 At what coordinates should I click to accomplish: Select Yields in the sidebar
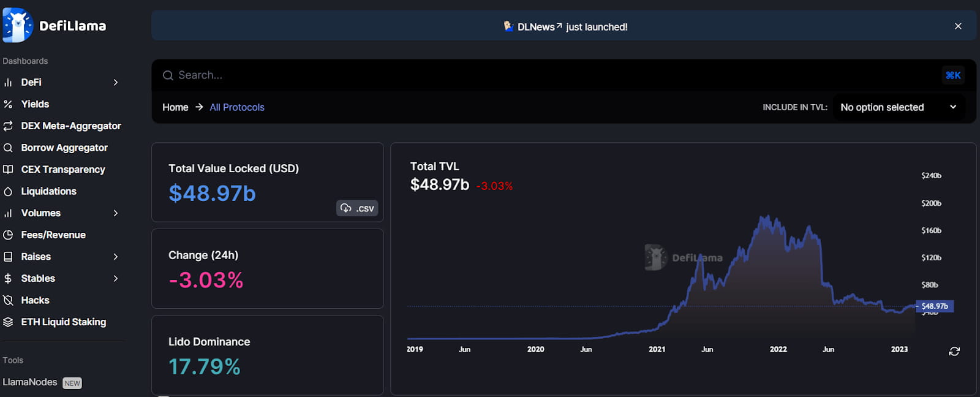[35, 104]
